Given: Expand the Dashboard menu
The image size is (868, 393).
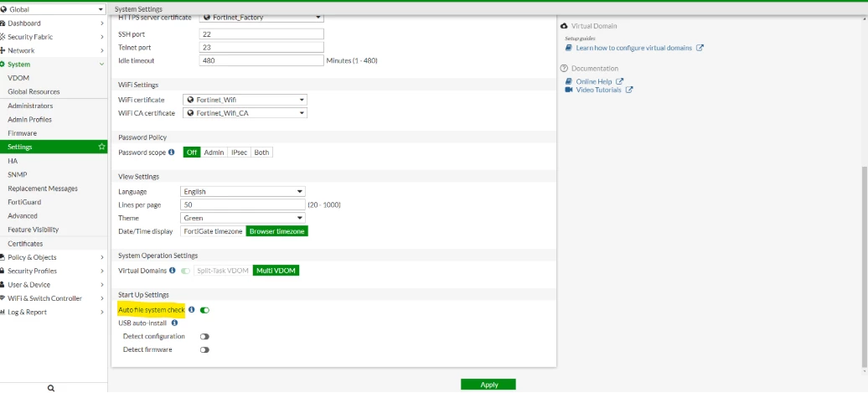Looking at the screenshot, I should (x=54, y=23).
